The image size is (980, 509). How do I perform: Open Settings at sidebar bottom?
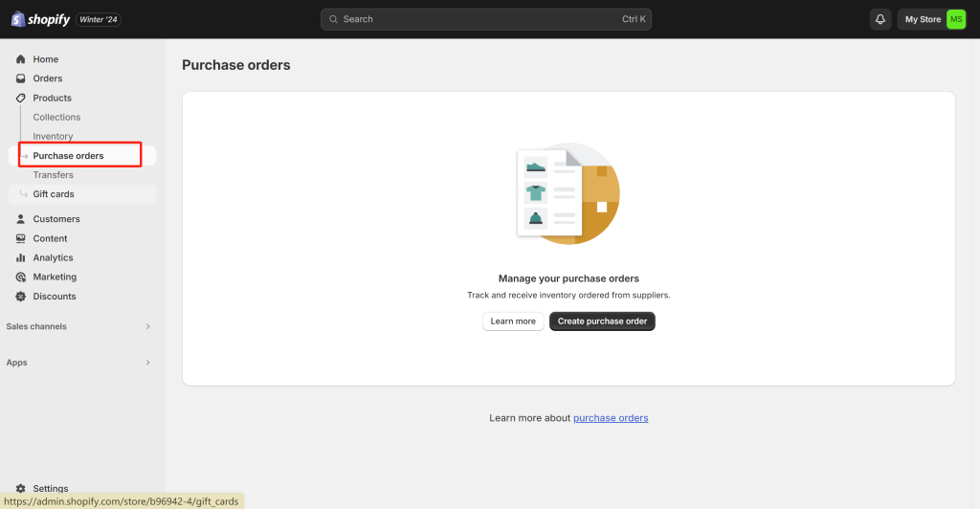(x=51, y=488)
